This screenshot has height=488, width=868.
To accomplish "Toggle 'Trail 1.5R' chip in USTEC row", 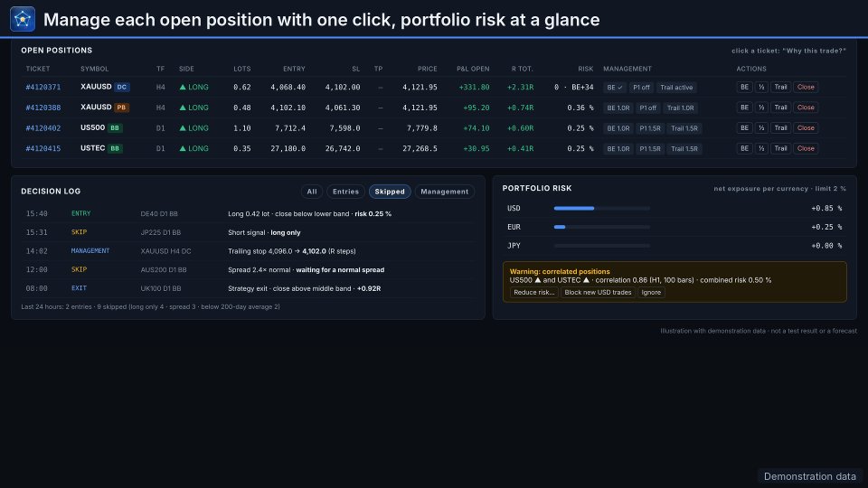I will tap(684, 149).
